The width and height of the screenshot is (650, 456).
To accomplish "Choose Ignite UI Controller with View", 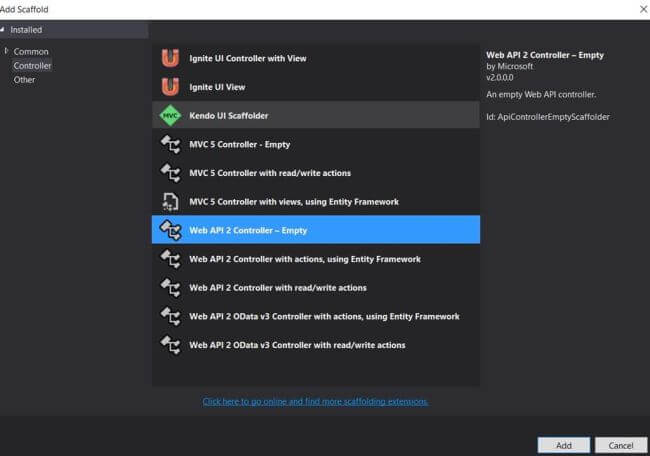I will coord(316,58).
